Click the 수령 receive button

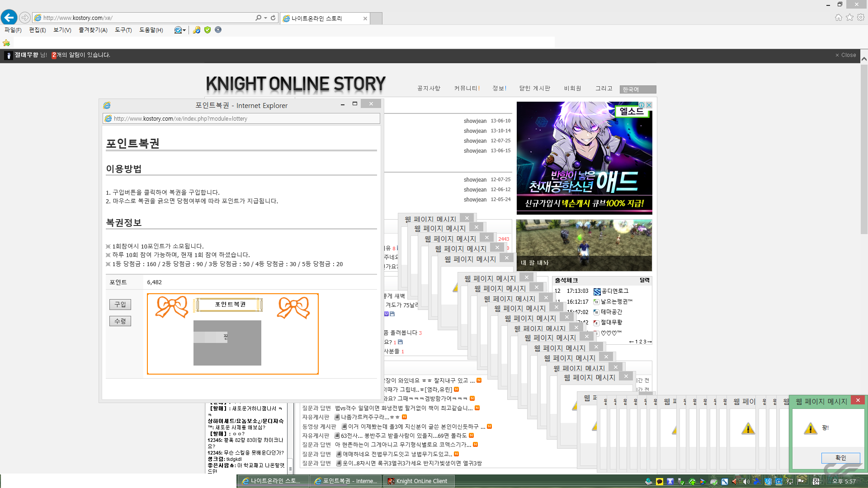click(120, 321)
